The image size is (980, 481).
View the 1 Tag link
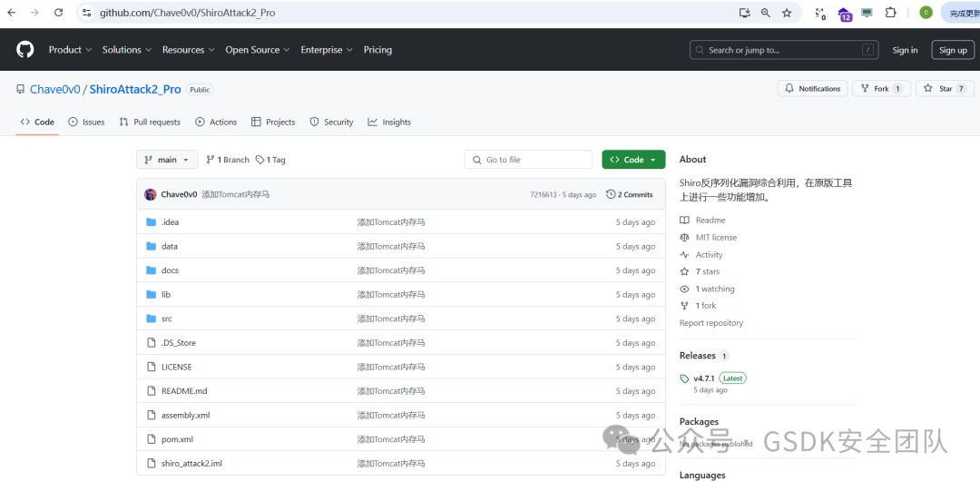pos(270,160)
